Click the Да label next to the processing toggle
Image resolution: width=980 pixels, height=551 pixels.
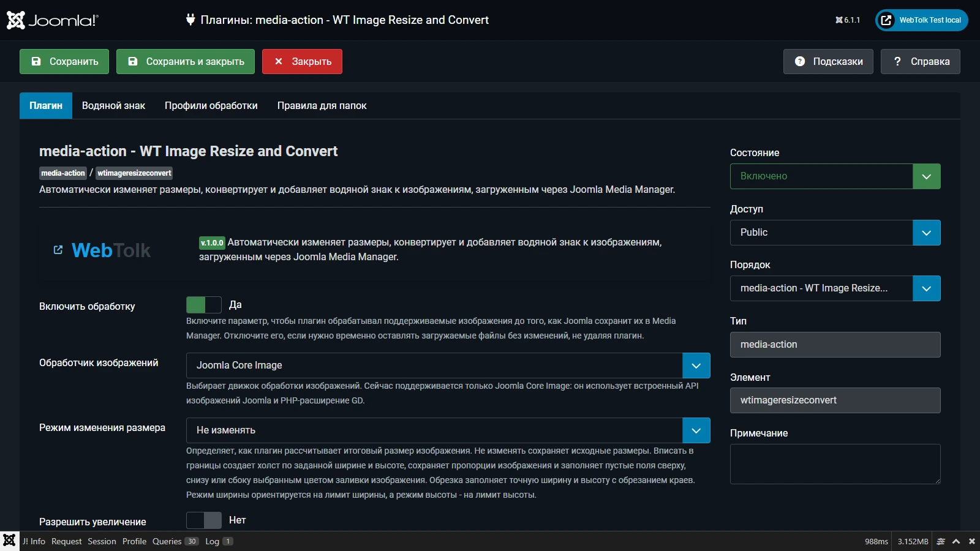pyautogui.click(x=235, y=305)
